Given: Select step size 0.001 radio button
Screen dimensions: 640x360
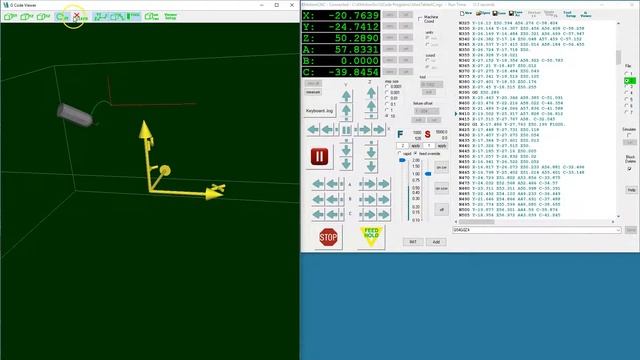Looking at the screenshot, I should pyautogui.click(x=387, y=93).
